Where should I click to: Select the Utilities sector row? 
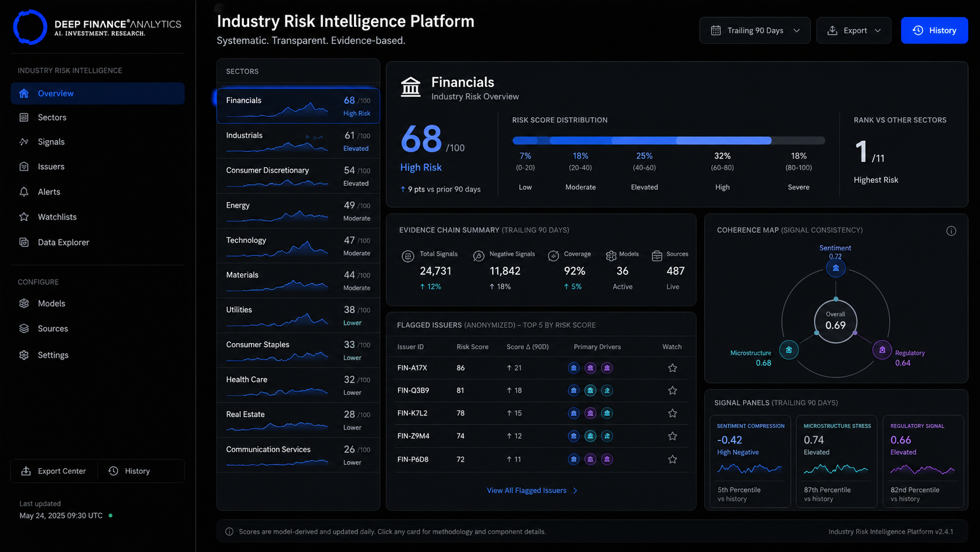(298, 316)
